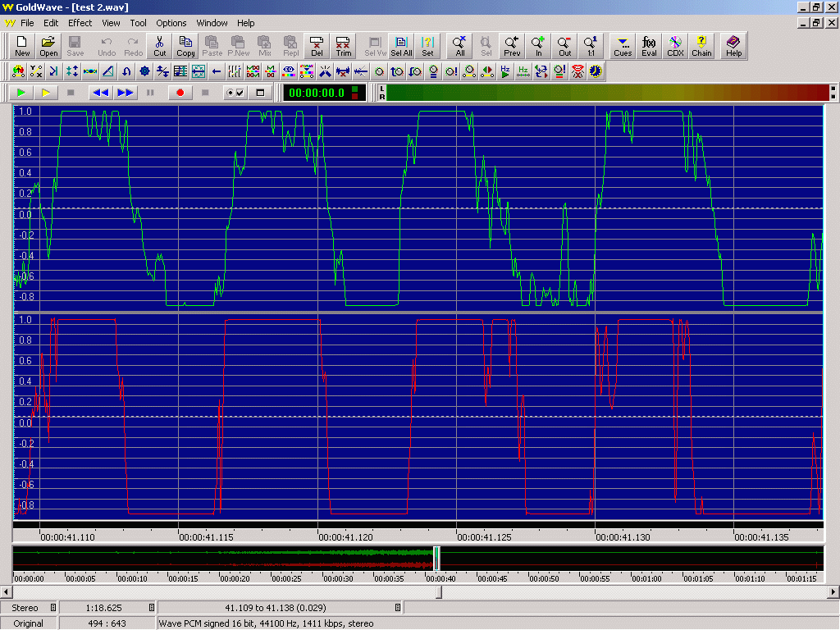Viewport: 840px width, 630px height.
Task: Open the Eval expression evaluator
Action: tap(649, 46)
